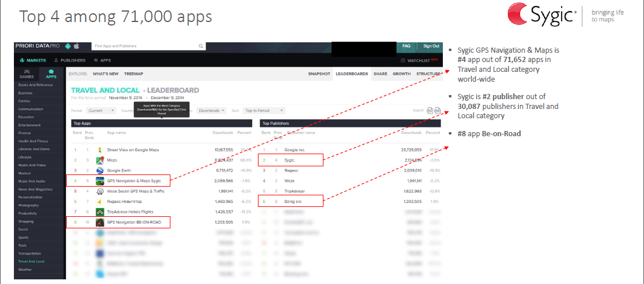Open the Publishers section
644x284 pixels.
70,60
